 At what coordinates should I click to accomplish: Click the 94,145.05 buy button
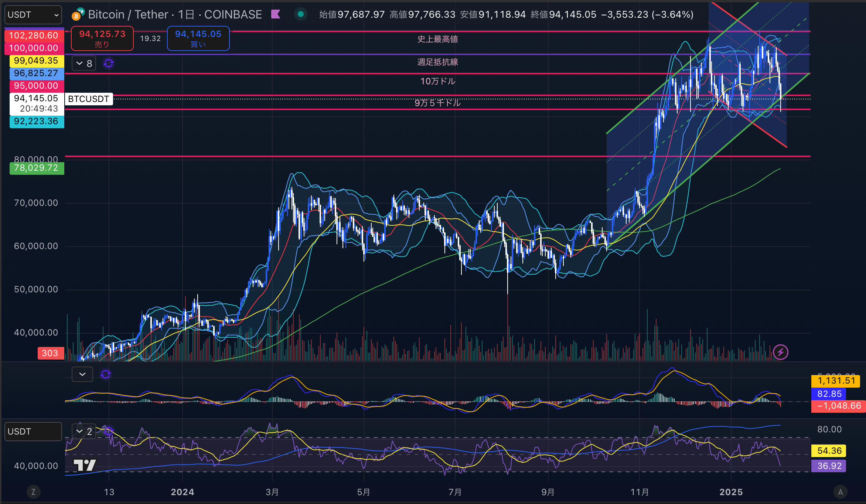click(198, 38)
